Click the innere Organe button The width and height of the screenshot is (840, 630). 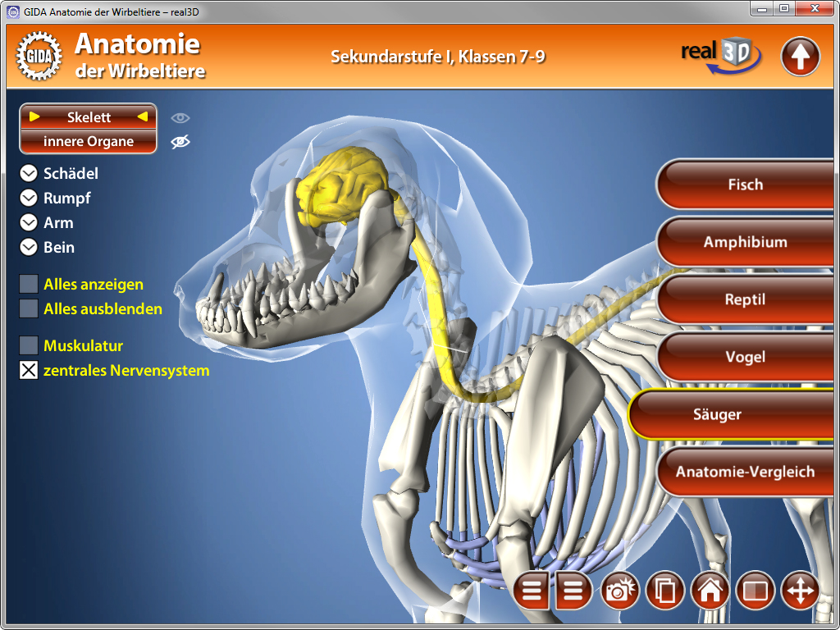[x=89, y=142]
